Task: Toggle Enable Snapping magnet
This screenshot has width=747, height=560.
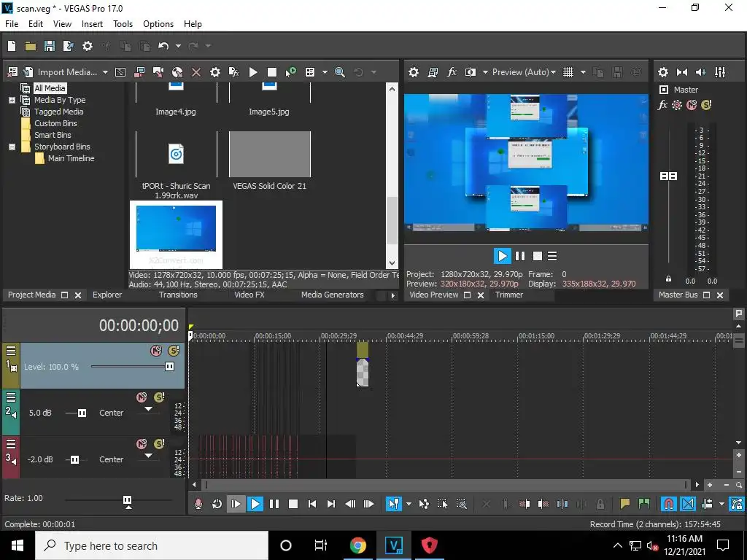Action: coord(668,504)
